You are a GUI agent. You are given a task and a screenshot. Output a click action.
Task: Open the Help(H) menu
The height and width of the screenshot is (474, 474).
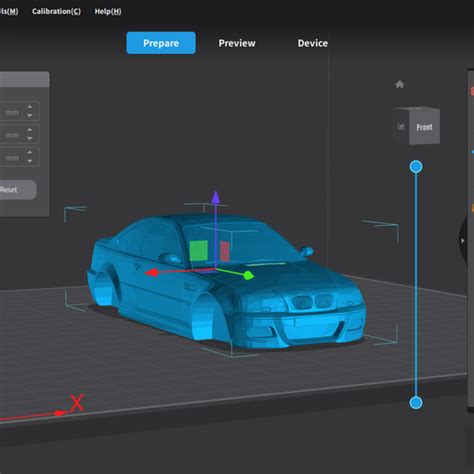point(108,11)
